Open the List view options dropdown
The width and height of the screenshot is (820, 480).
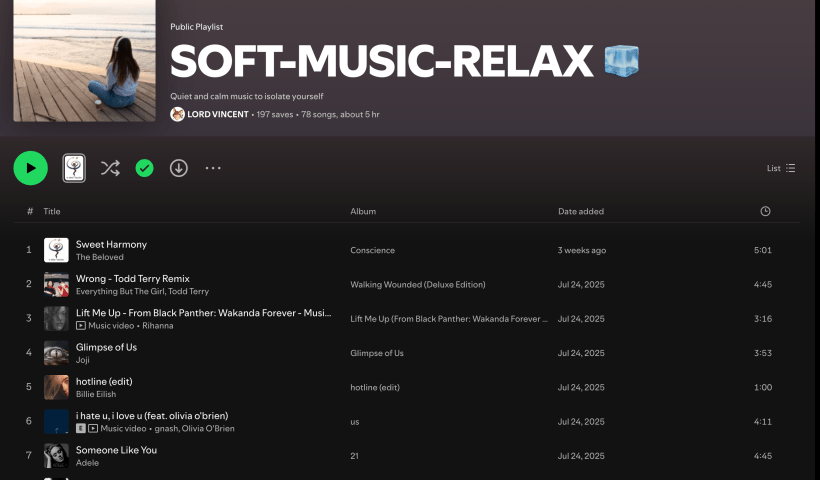(x=781, y=168)
